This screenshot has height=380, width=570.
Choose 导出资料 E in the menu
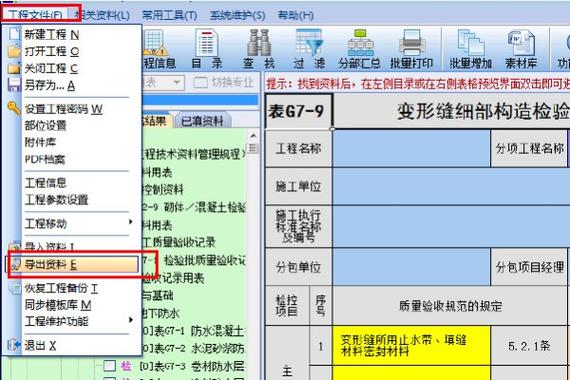[x=73, y=264]
